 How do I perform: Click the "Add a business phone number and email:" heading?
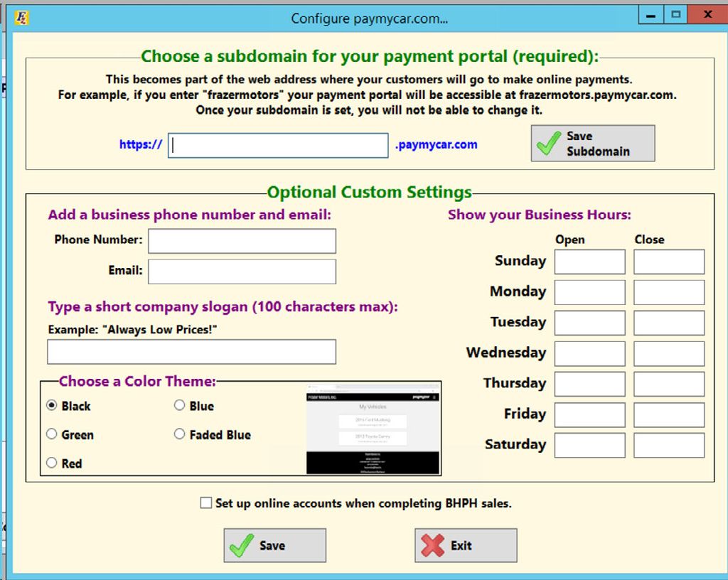190,215
